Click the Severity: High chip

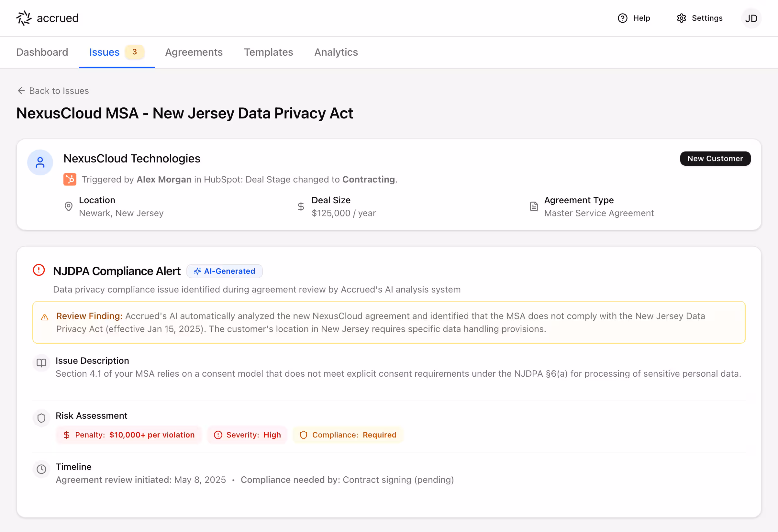click(x=247, y=435)
